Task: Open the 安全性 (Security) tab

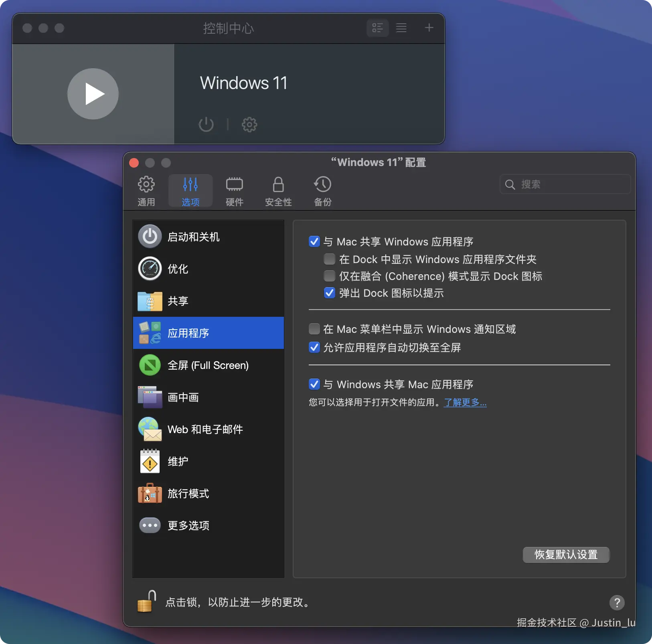Action: coord(278,191)
